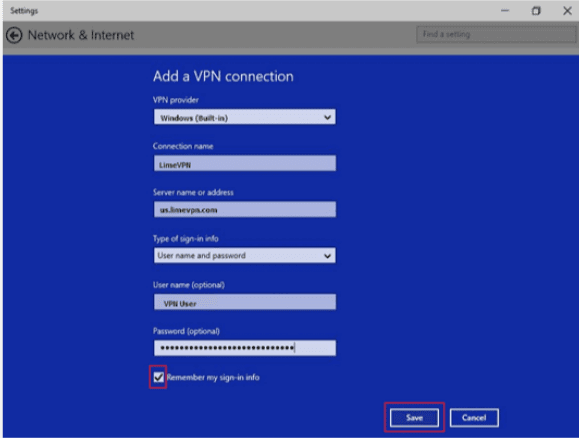
Task: Click the User name (optional) field
Action: tap(245, 302)
